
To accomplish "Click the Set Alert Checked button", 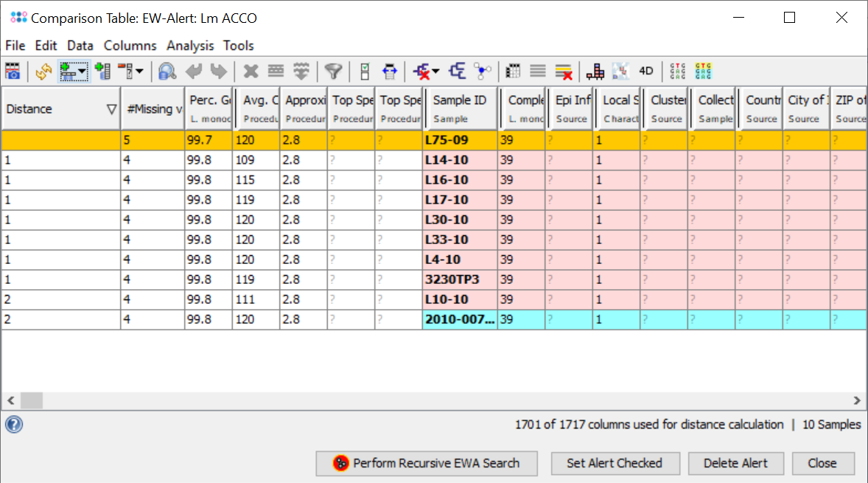I will click(x=614, y=463).
